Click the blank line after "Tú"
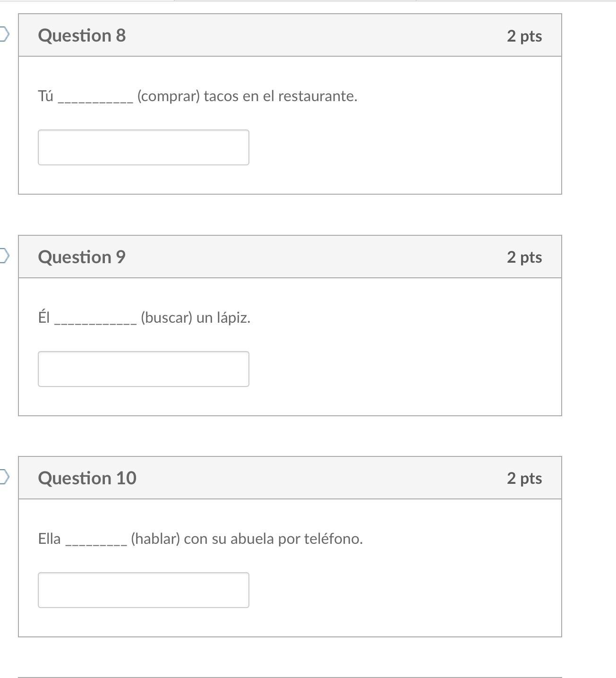 (x=95, y=99)
